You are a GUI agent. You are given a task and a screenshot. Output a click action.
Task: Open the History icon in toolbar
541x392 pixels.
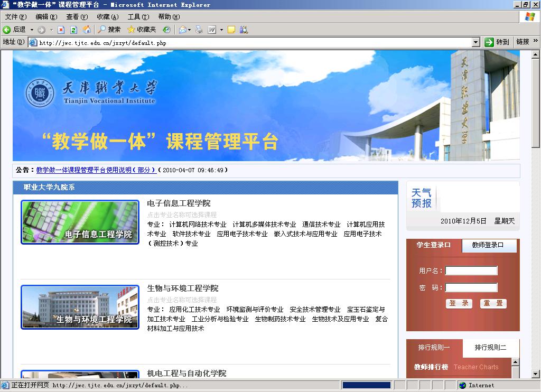(x=166, y=30)
